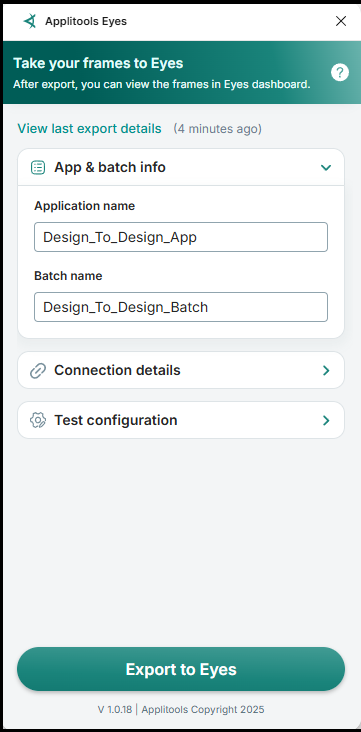Open the help question mark icon
The height and width of the screenshot is (732, 361).
click(340, 72)
